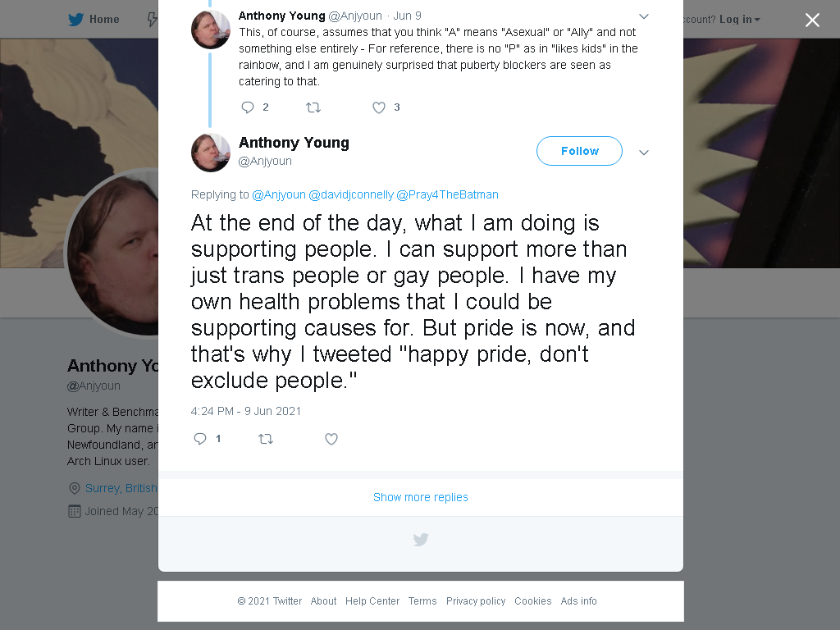Image resolution: width=840 pixels, height=630 pixels.
Task: Retweet the main "happy pride" tweet
Action: [x=266, y=440]
